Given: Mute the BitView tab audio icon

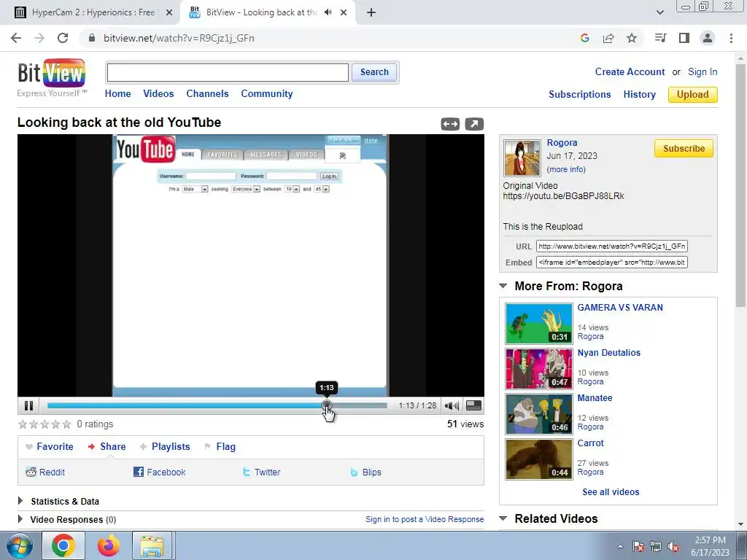Looking at the screenshot, I should (328, 12).
